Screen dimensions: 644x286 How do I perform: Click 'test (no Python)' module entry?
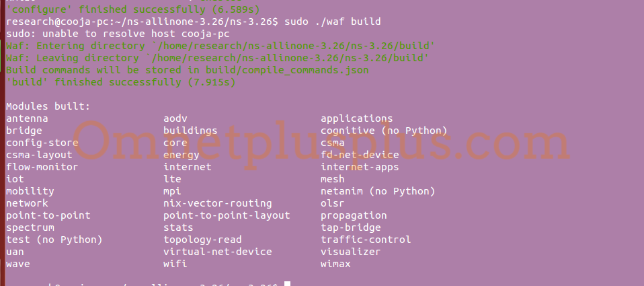coord(54,240)
